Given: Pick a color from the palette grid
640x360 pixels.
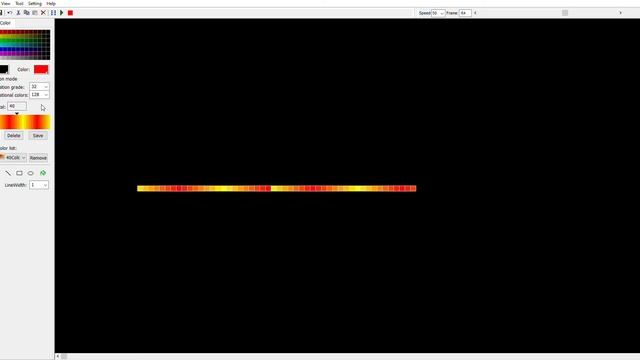Looking at the screenshot, I should (25, 44).
